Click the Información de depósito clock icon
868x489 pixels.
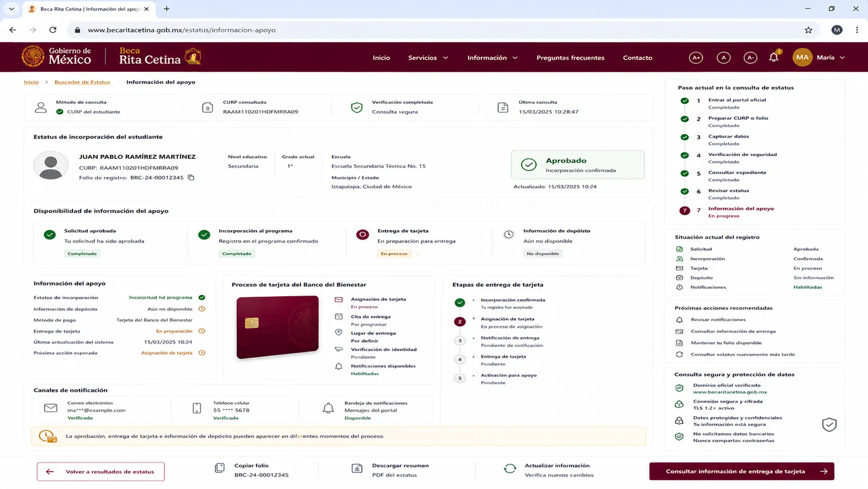(509, 234)
